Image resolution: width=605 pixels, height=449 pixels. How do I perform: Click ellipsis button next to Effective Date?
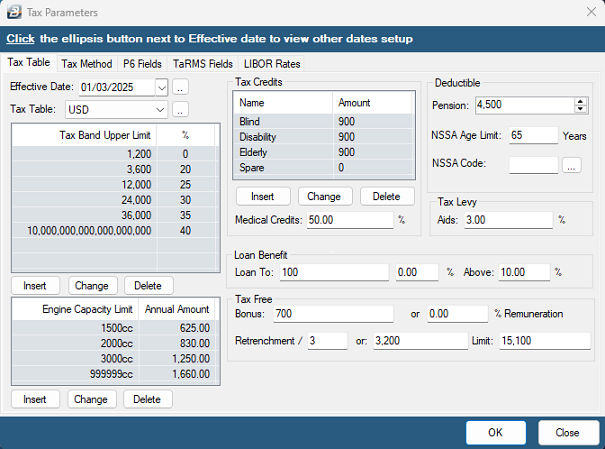pos(180,87)
